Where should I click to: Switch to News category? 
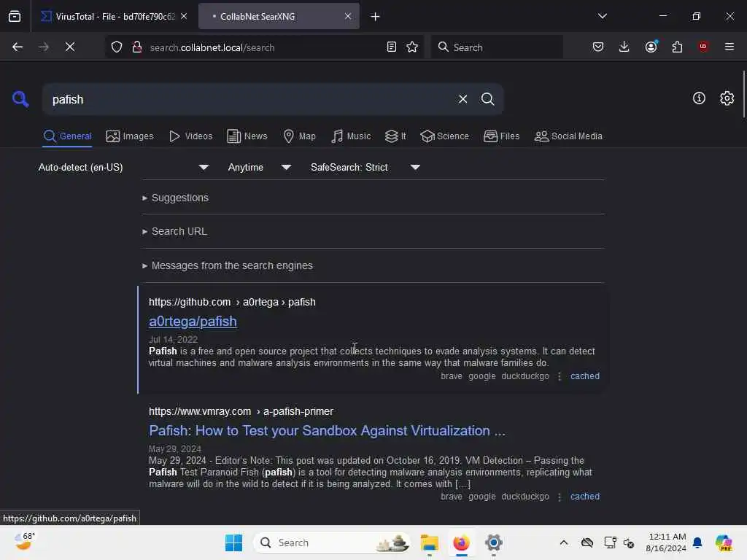tap(247, 136)
